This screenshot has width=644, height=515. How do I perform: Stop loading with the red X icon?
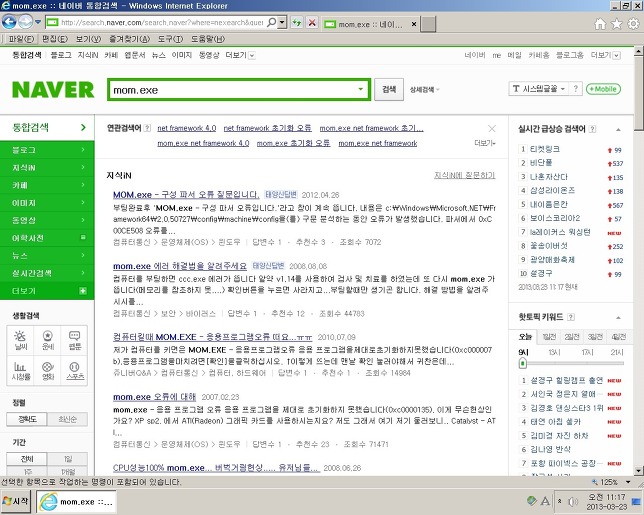(x=312, y=23)
